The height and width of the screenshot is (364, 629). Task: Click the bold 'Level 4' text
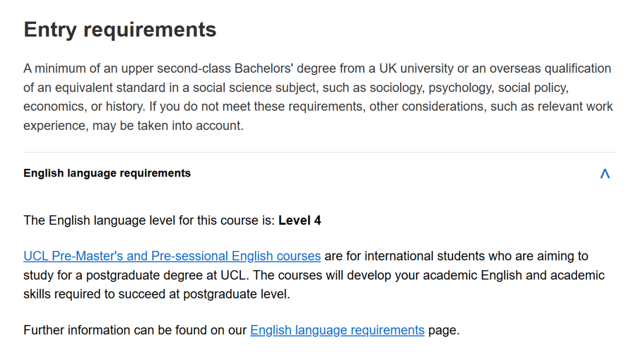click(x=299, y=221)
